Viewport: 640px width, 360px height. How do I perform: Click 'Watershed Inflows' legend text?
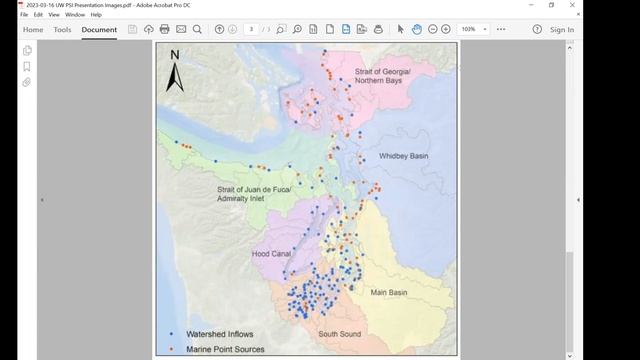220,334
